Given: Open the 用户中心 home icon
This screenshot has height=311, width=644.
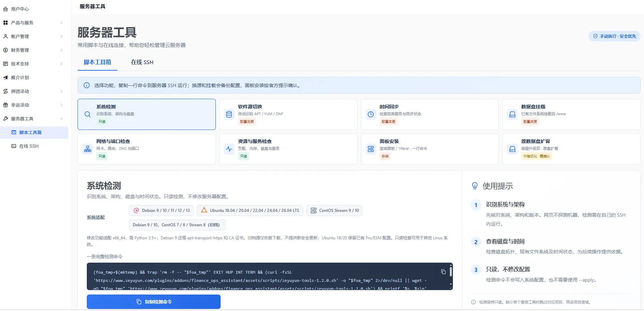Looking at the screenshot, I should (5, 9).
